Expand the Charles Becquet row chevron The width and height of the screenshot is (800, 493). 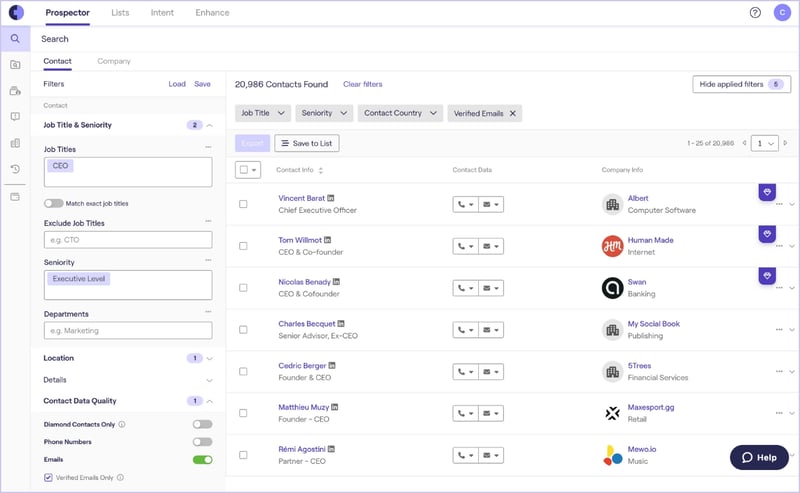point(792,330)
